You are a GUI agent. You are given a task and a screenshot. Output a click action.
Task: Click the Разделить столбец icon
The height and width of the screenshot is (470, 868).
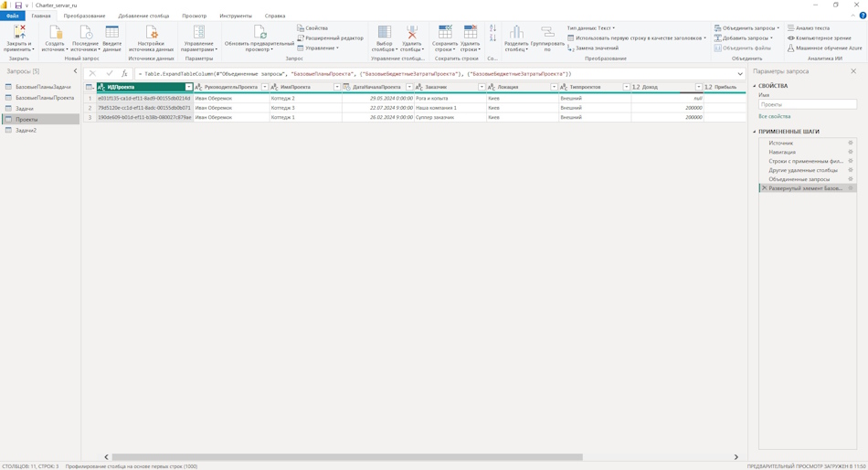pyautogui.click(x=516, y=32)
